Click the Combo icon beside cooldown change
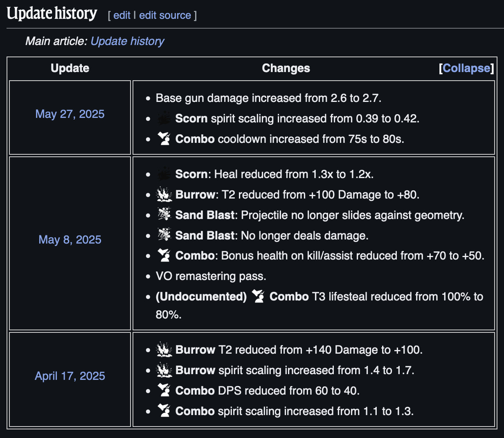The width and height of the screenshot is (504, 438). point(164,139)
